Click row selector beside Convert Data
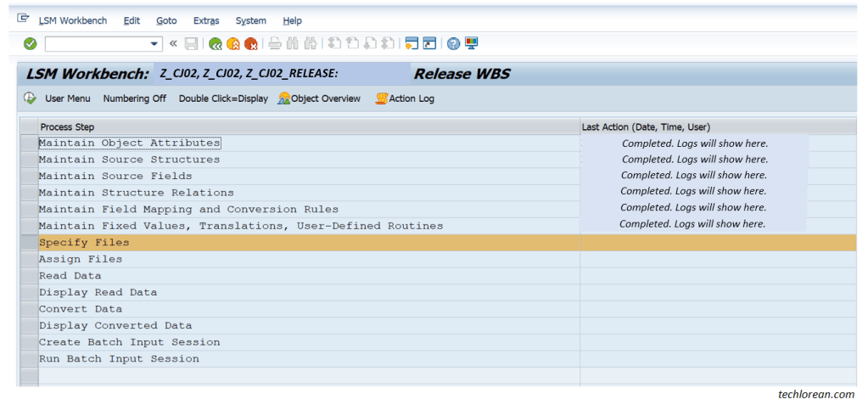 [x=30, y=309]
